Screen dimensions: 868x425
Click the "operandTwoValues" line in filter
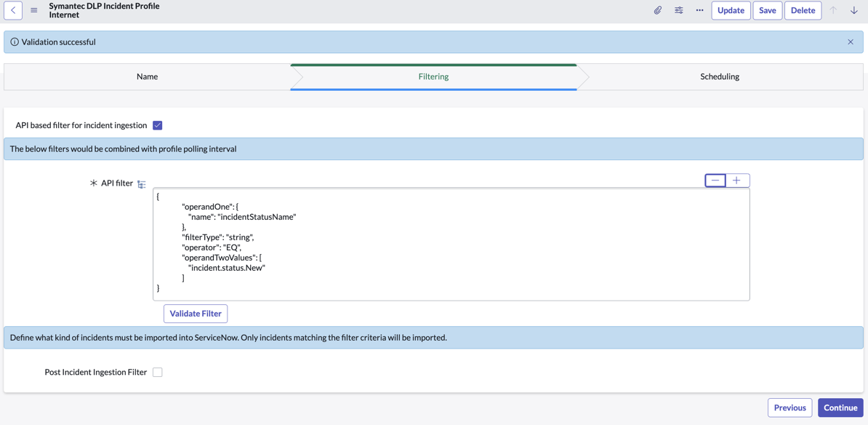pyautogui.click(x=220, y=258)
